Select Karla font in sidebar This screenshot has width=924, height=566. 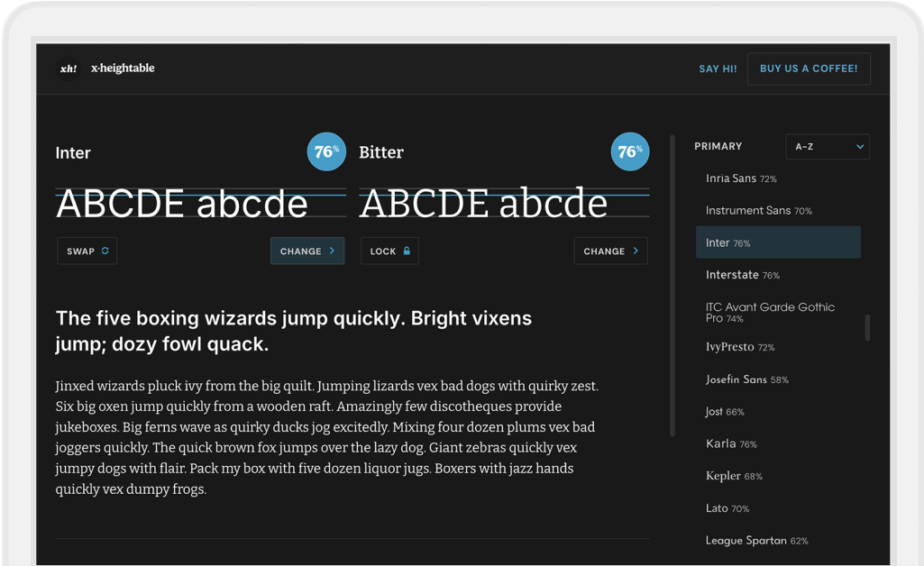pyautogui.click(x=730, y=444)
